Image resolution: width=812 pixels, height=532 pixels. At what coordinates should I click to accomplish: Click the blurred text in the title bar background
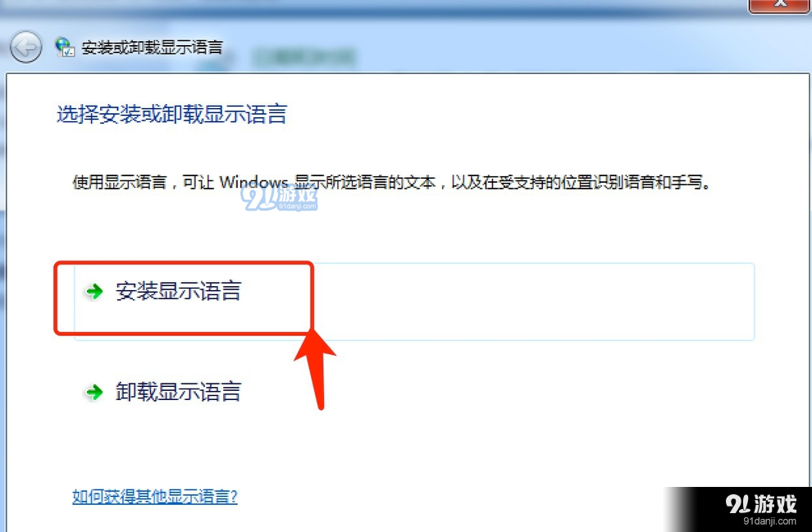[x=303, y=57]
